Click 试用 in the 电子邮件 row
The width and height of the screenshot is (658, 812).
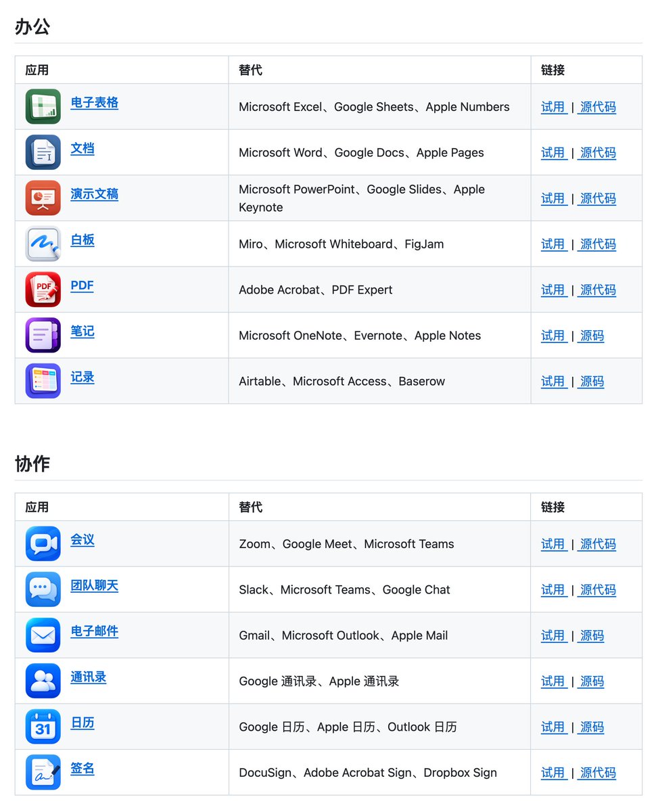tap(553, 635)
